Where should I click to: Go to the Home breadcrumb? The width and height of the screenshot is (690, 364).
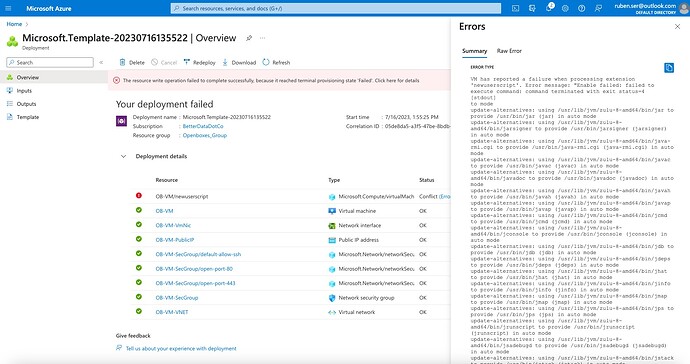tap(14, 24)
